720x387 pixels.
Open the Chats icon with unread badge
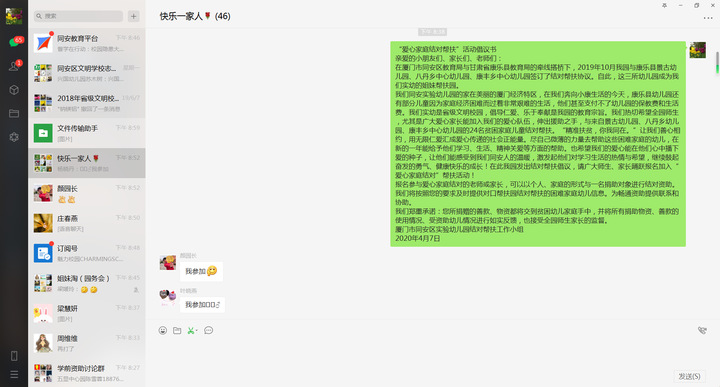pos(14,42)
